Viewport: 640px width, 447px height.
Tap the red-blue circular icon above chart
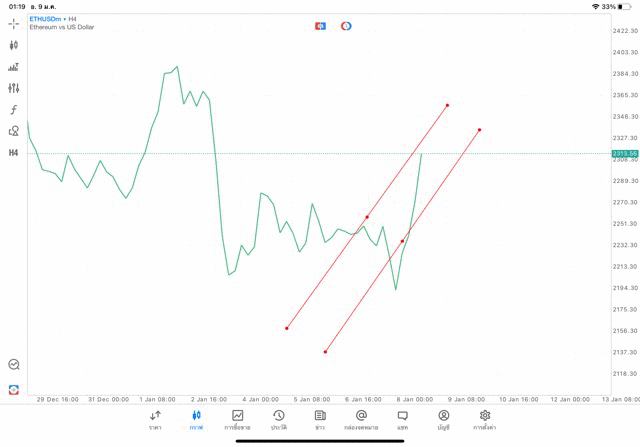coord(346,26)
